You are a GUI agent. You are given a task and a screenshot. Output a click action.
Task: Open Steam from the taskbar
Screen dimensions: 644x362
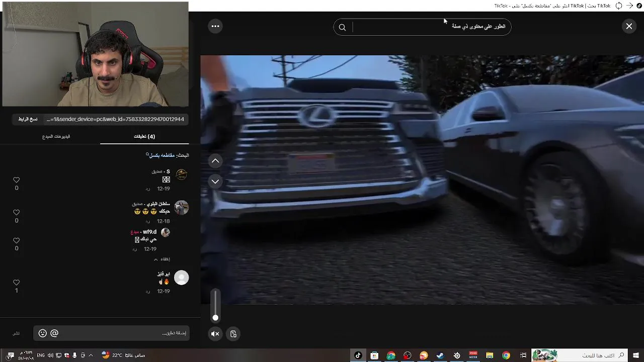440,355
